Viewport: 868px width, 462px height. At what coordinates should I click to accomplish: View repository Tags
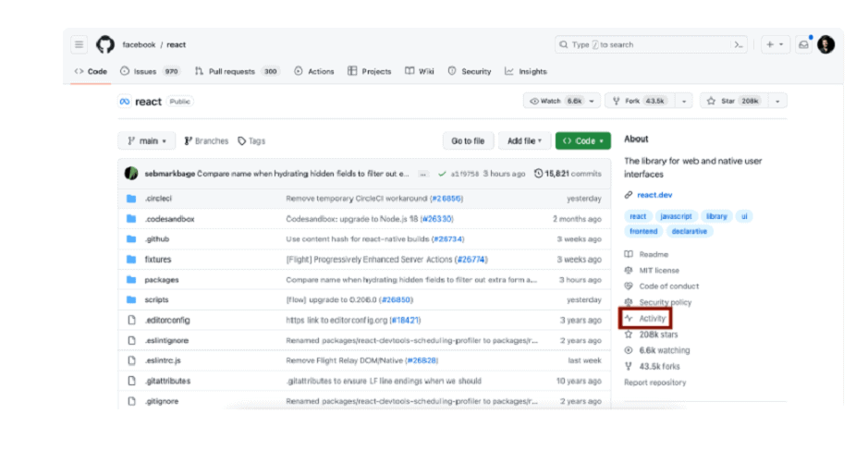251,141
